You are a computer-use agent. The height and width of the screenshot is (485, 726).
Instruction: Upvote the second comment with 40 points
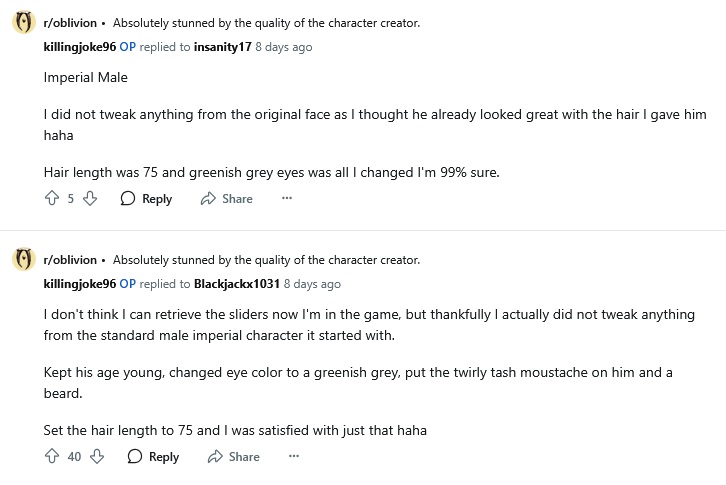(x=52, y=457)
